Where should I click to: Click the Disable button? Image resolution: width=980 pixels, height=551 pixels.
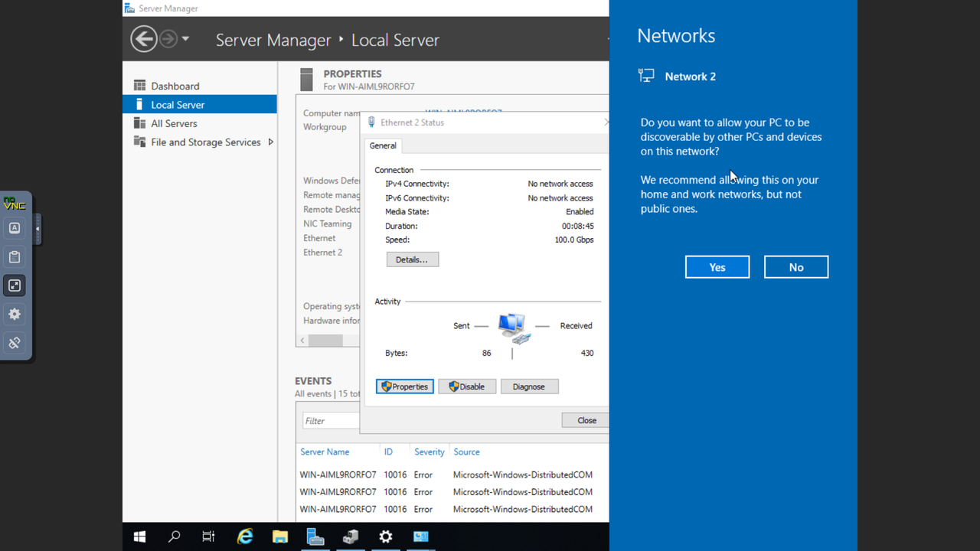click(x=466, y=386)
